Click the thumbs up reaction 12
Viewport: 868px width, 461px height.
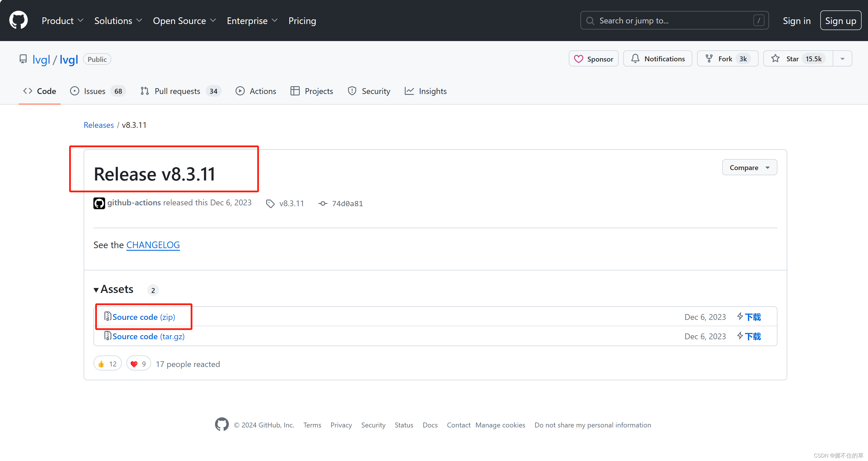tap(108, 364)
